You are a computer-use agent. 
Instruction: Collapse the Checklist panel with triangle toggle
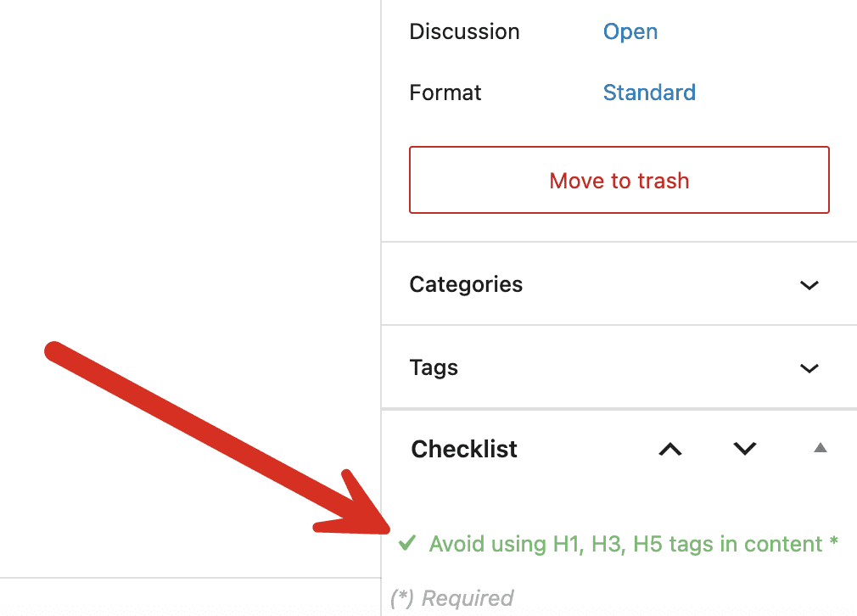[x=820, y=448]
